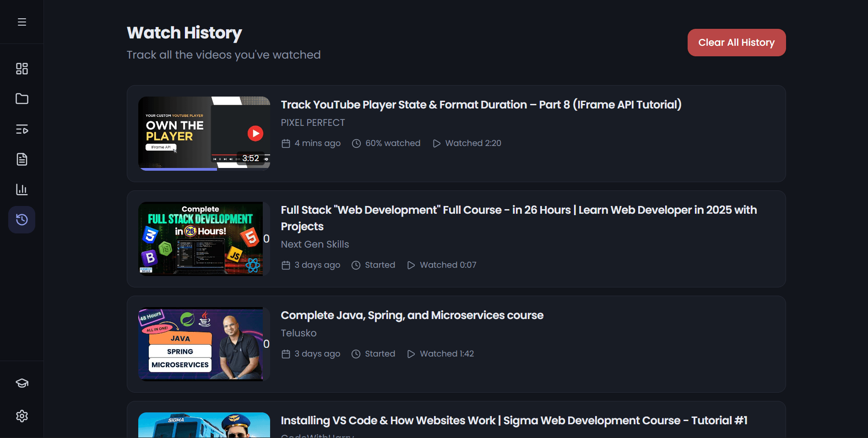Play the IFrame API Tutorial thumbnail
This screenshot has width=868, height=438.
coord(204,133)
